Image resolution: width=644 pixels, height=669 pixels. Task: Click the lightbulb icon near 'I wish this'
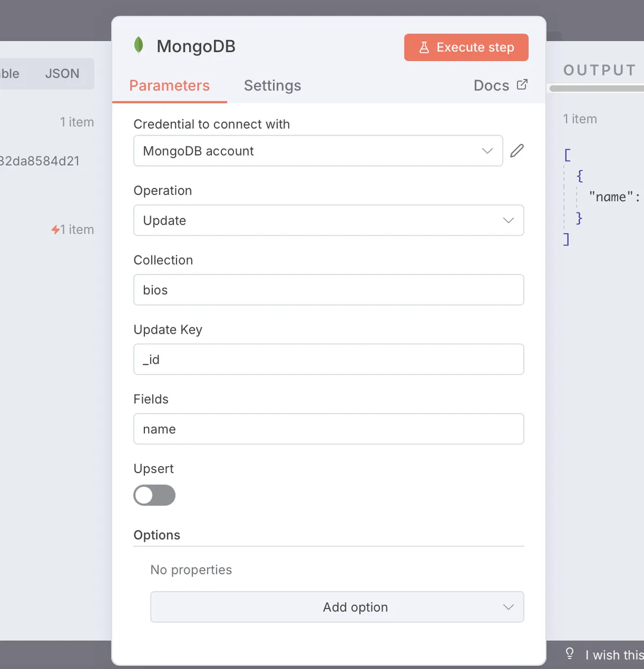click(569, 654)
